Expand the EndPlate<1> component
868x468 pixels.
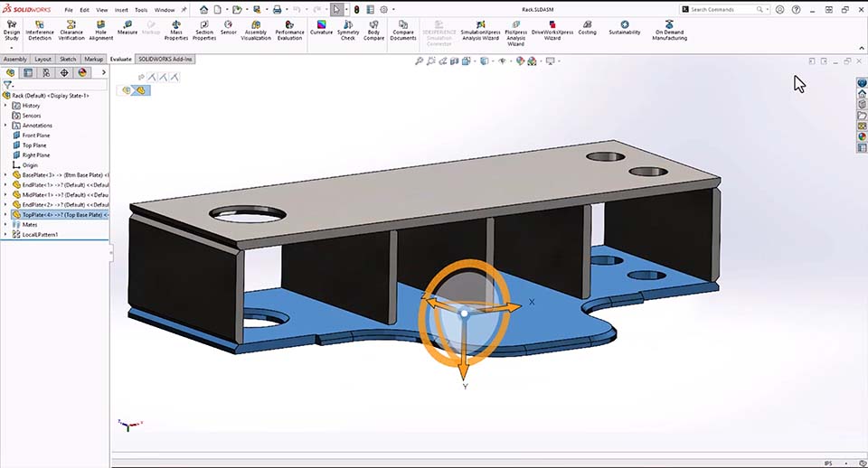[x=5, y=185]
